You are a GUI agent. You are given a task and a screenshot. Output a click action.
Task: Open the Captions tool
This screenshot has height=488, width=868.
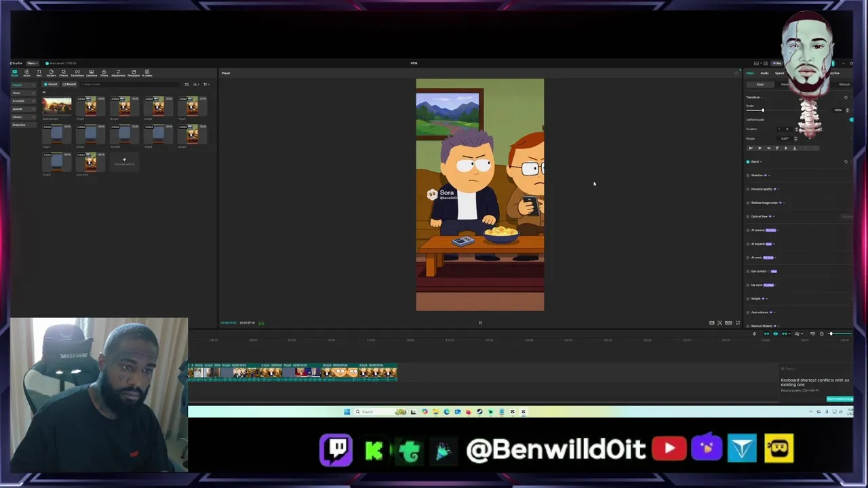[x=92, y=73]
